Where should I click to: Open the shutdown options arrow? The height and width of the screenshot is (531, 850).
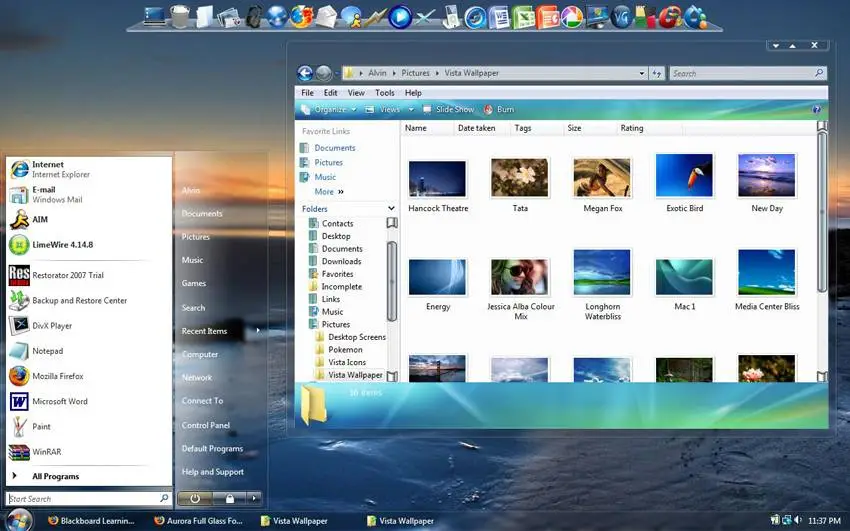click(254, 498)
